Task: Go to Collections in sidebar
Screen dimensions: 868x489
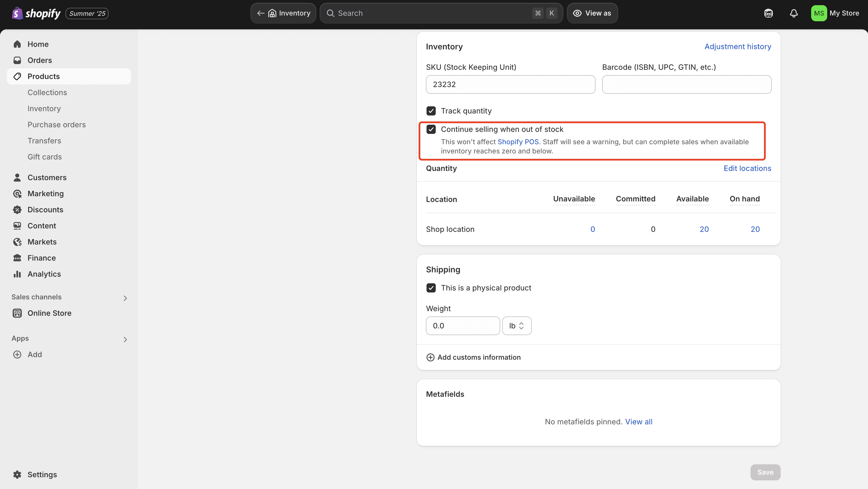Action: (x=47, y=92)
